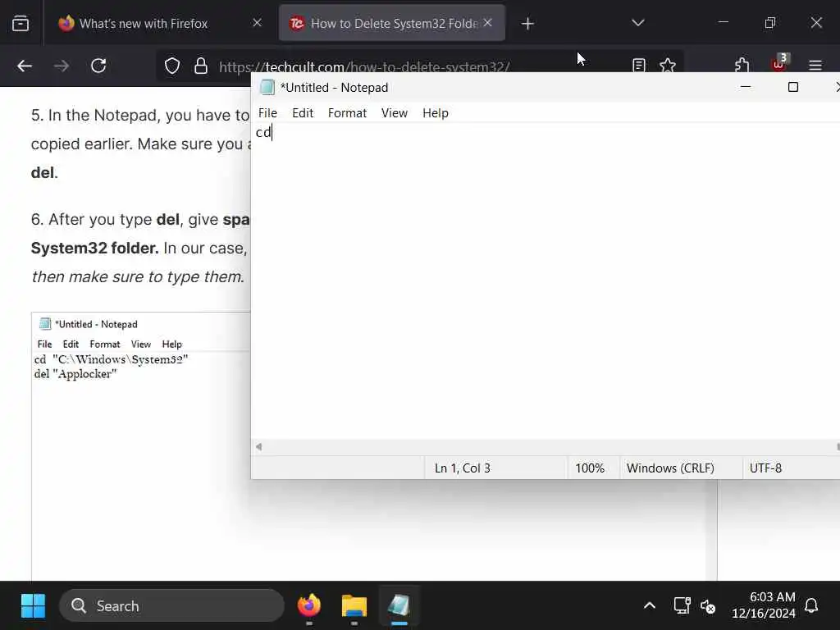Screen dimensions: 840x630
Task: Reload the techcult page
Action: click(98, 66)
